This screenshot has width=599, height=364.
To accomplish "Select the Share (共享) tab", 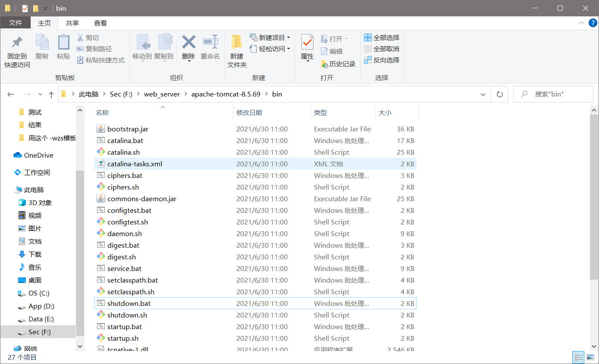I will pyautogui.click(x=72, y=23).
